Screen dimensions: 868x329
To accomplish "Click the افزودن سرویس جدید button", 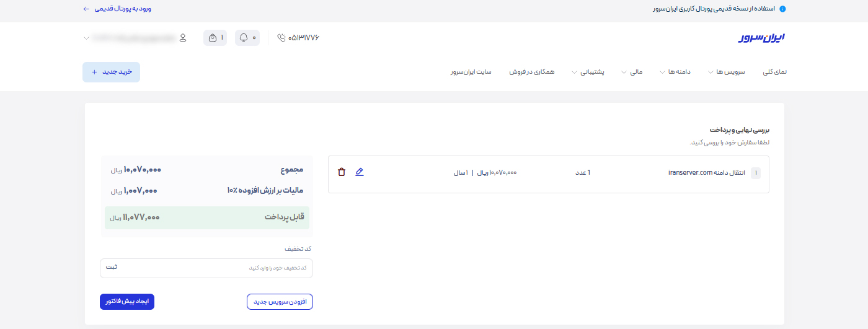I will [280, 302].
